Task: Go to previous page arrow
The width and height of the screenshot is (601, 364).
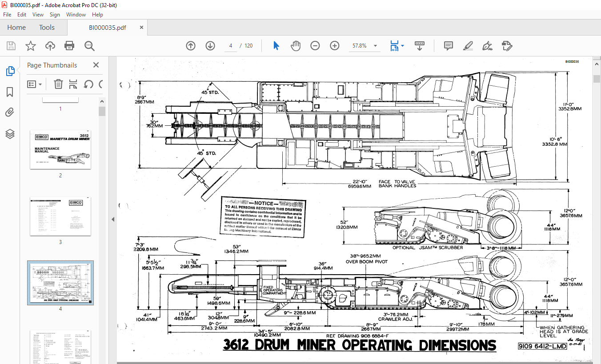Action: coord(191,46)
